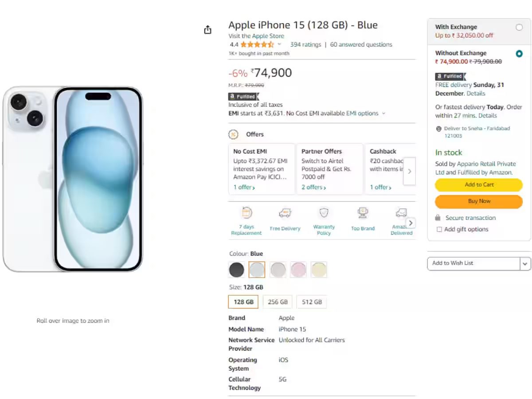Expand the EMI options dropdown
The image size is (532, 399).
[383, 113]
